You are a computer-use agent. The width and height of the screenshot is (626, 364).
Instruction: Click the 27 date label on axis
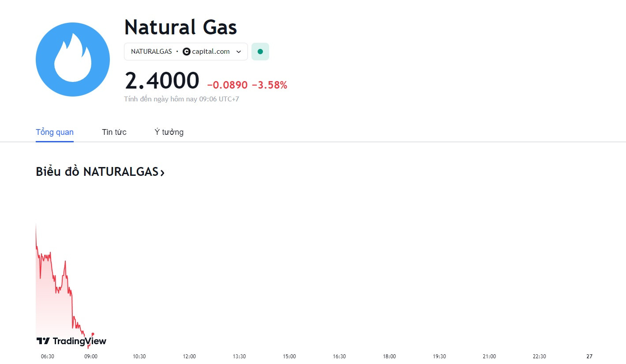coord(589,357)
